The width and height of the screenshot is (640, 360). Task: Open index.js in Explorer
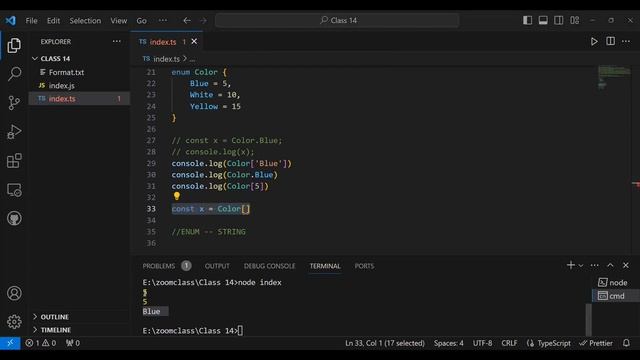pyautogui.click(x=79, y=86)
